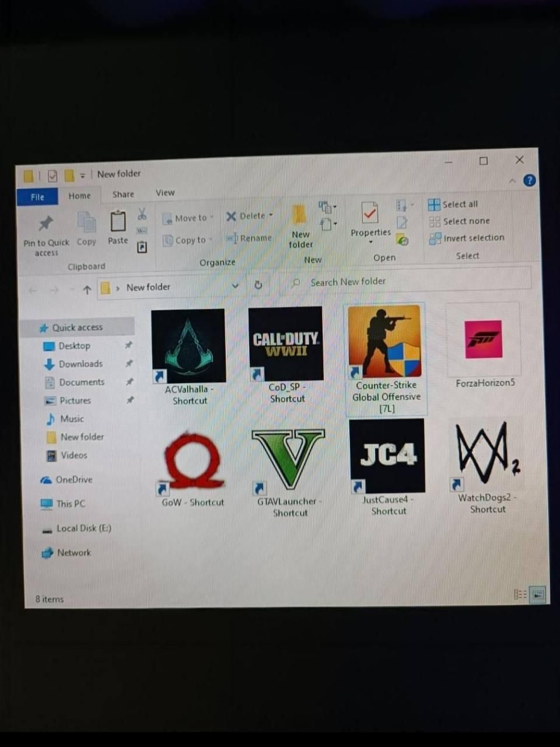Click the Properties checkmark icon
Image resolution: width=560 pixels, height=747 pixels.
tap(370, 213)
